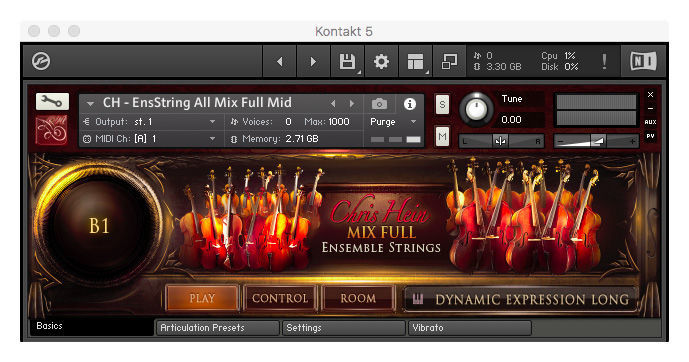Open instrument edit mode wrench icon
Screen dimensions: 689x362
click(x=52, y=102)
